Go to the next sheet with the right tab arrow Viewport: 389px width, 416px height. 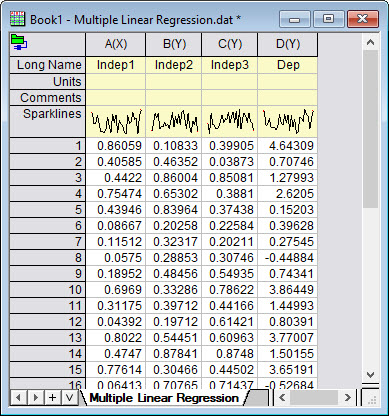(x=35, y=397)
